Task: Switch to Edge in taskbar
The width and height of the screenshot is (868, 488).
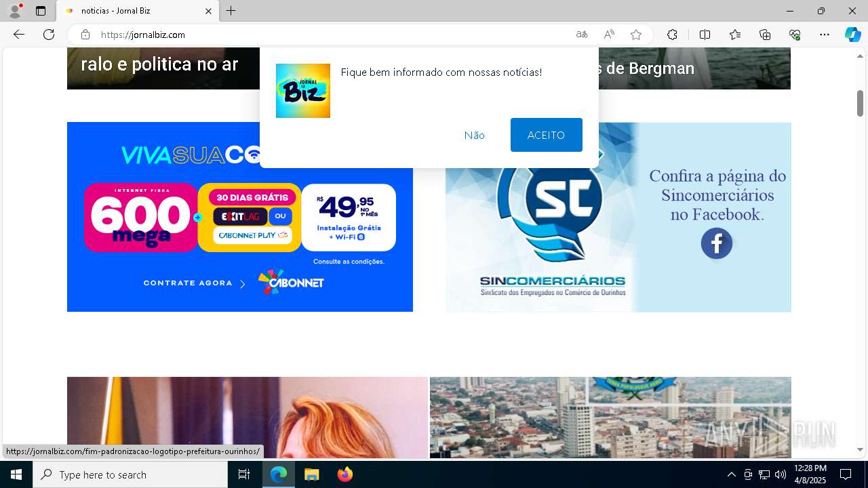Action: tap(279, 474)
